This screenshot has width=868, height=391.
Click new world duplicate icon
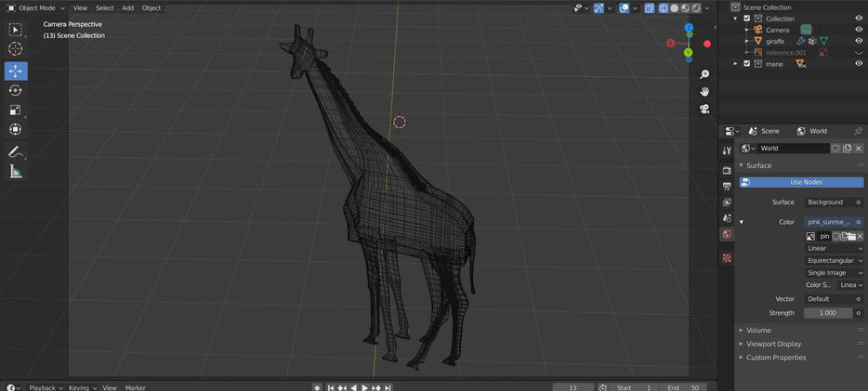[847, 149]
